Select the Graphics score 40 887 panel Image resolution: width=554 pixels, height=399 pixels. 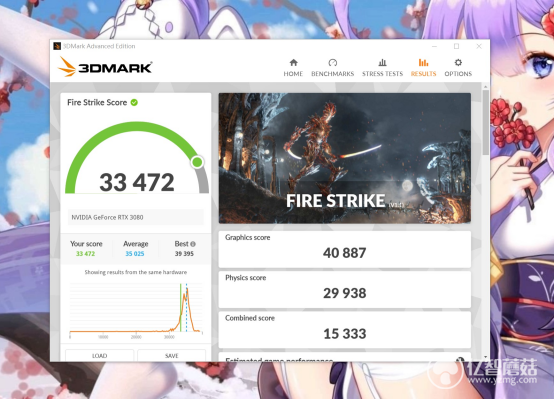[x=345, y=249]
